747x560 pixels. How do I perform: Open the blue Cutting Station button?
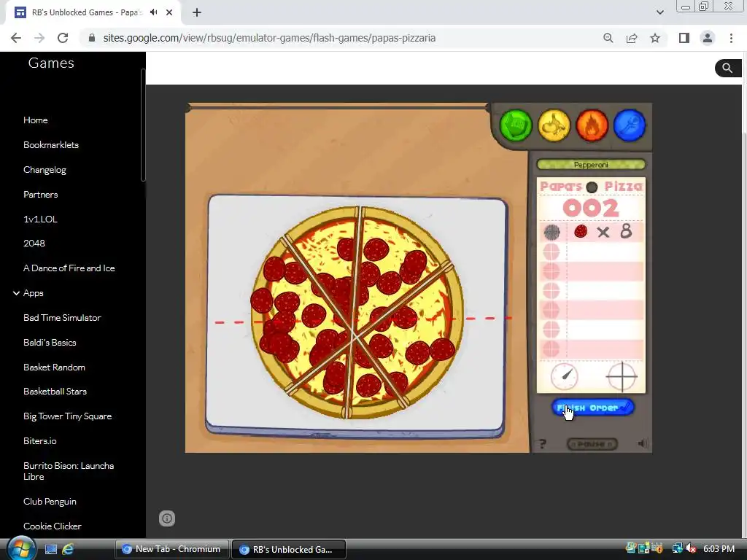click(630, 125)
